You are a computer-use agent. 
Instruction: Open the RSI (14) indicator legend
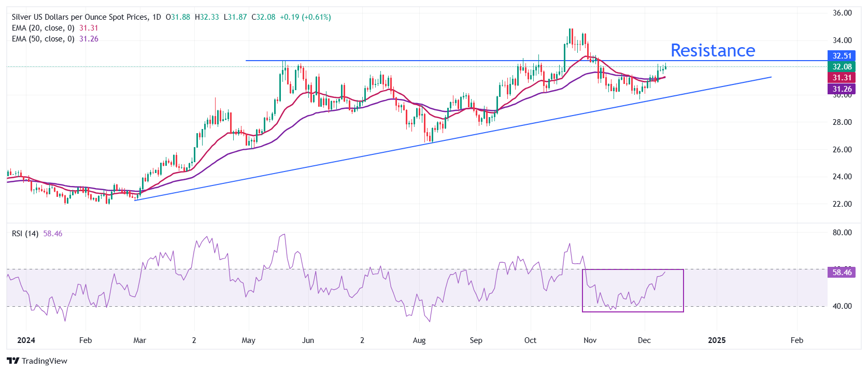coord(25,234)
